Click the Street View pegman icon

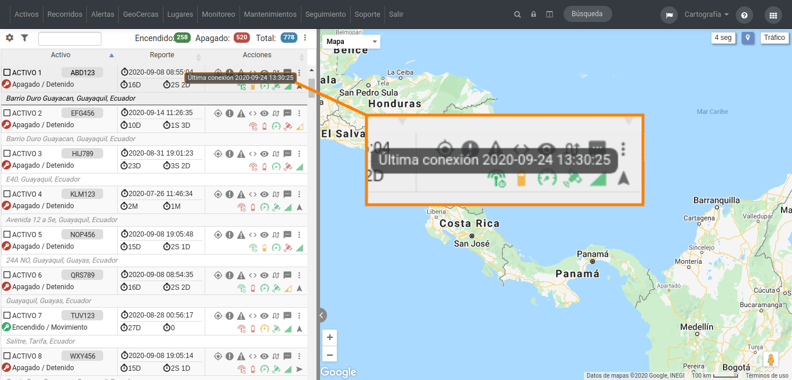pyautogui.click(x=771, y=360)
